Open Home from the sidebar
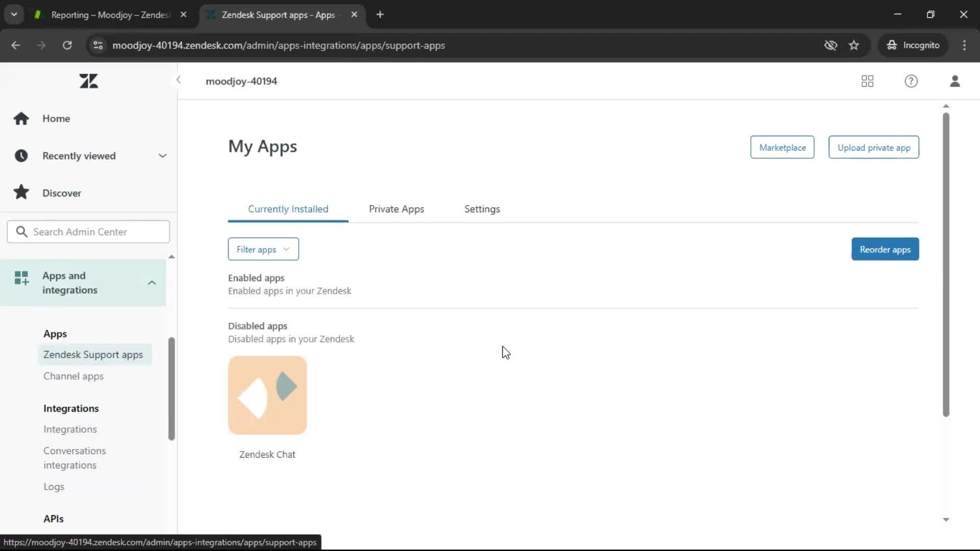This screenshot has width=980, height=551. pyautogui.click(x=56, y=118)
